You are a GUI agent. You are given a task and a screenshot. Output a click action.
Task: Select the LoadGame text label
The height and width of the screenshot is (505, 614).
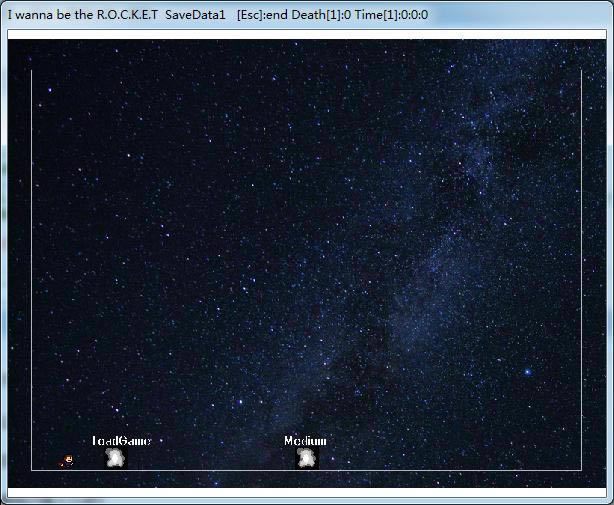click(121, 441)
